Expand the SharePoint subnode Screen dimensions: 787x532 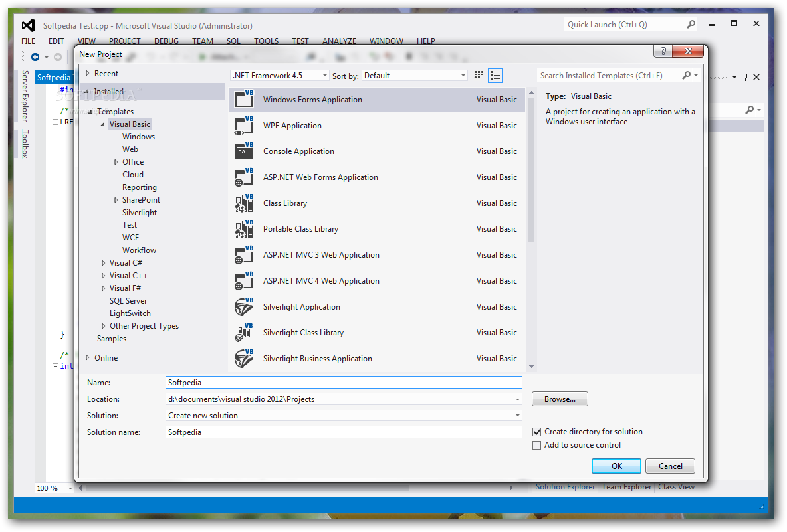click(x=116, y=199)
